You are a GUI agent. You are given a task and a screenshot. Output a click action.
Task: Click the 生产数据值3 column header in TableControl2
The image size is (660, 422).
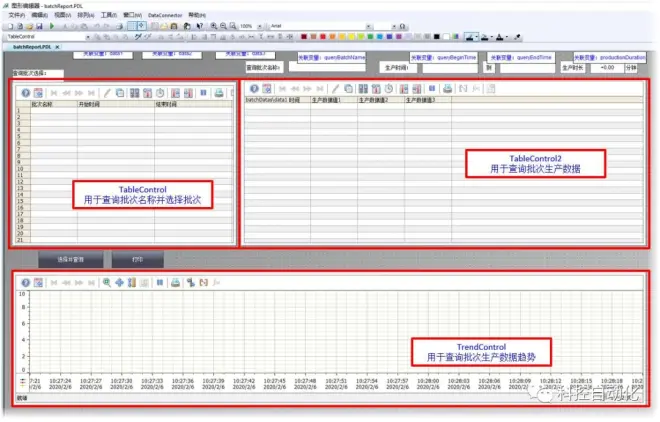428,100
